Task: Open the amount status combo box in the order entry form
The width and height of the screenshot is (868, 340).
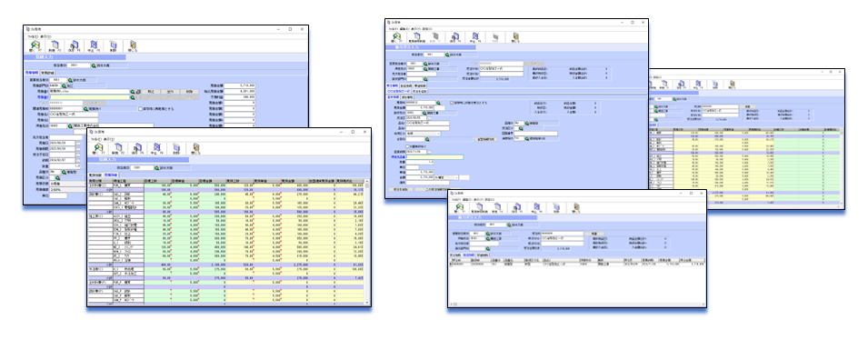Action: 445,178
